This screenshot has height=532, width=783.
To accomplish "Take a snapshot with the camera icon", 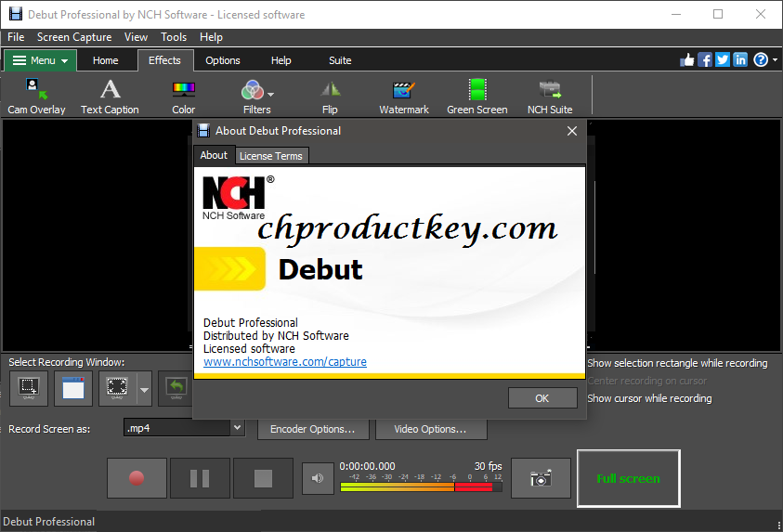I will click(541, 478).
